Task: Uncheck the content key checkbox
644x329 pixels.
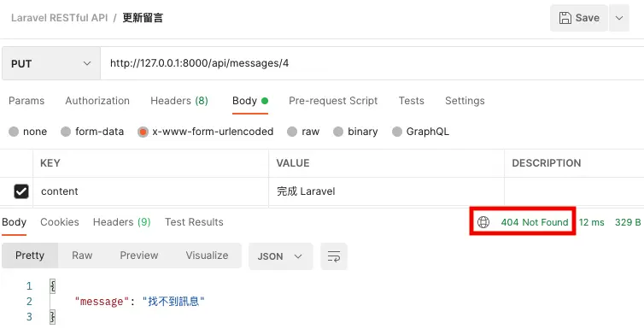Action: (21, 191)
